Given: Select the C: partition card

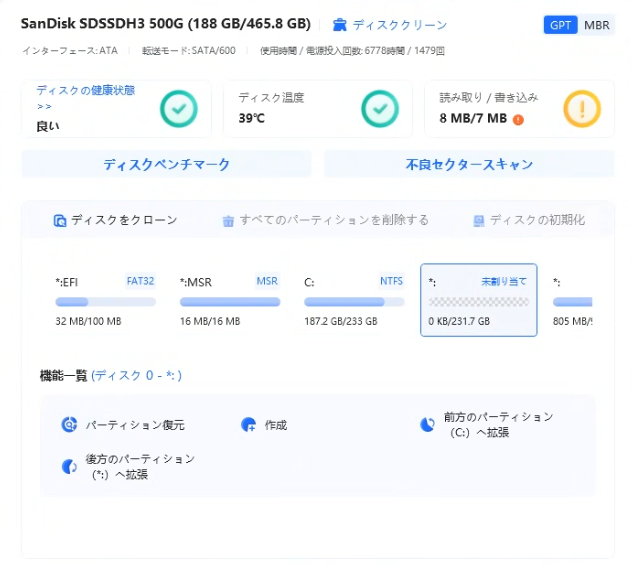Looking at the screenshot, I should click(x=354, y=300).
